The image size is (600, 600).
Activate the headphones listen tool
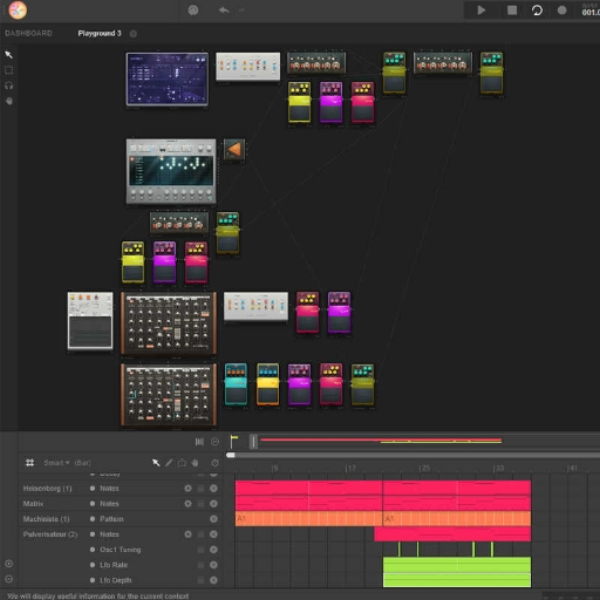click(9, 85)
